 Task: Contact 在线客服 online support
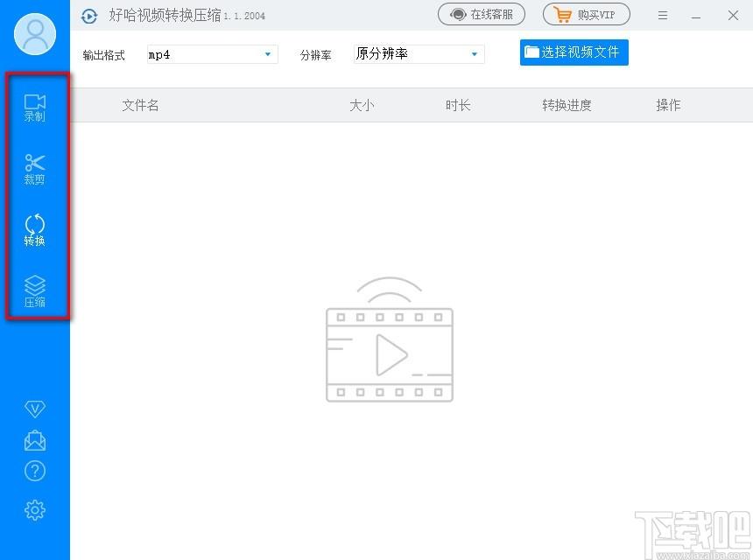(482, 14)
